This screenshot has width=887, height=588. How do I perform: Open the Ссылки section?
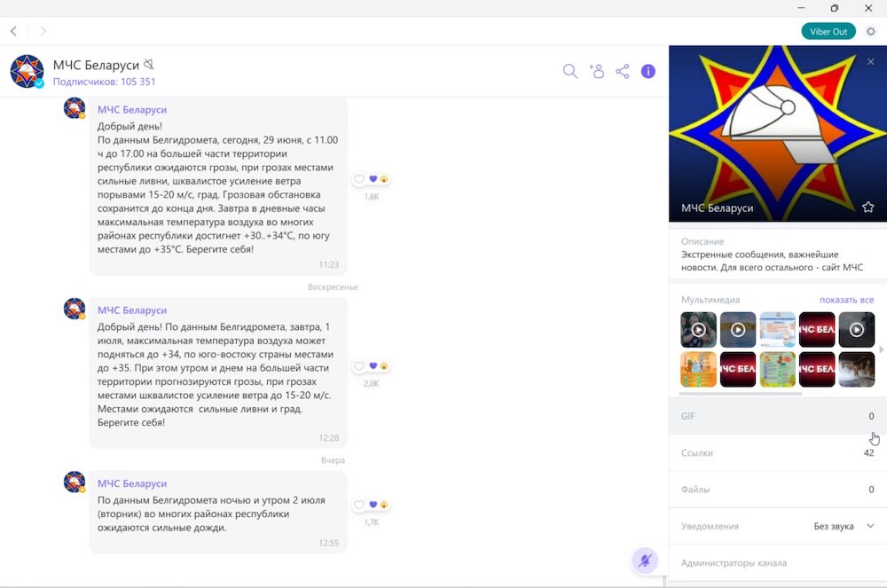(x=777, y=453)
